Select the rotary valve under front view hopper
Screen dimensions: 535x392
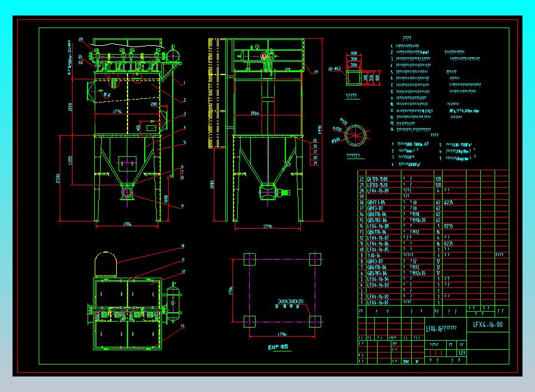[127, 192]
